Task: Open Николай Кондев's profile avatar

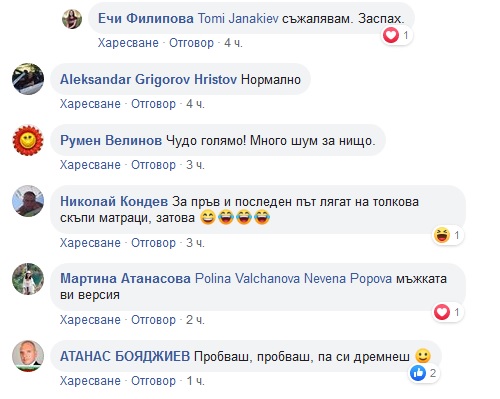Action: (28, 201)
